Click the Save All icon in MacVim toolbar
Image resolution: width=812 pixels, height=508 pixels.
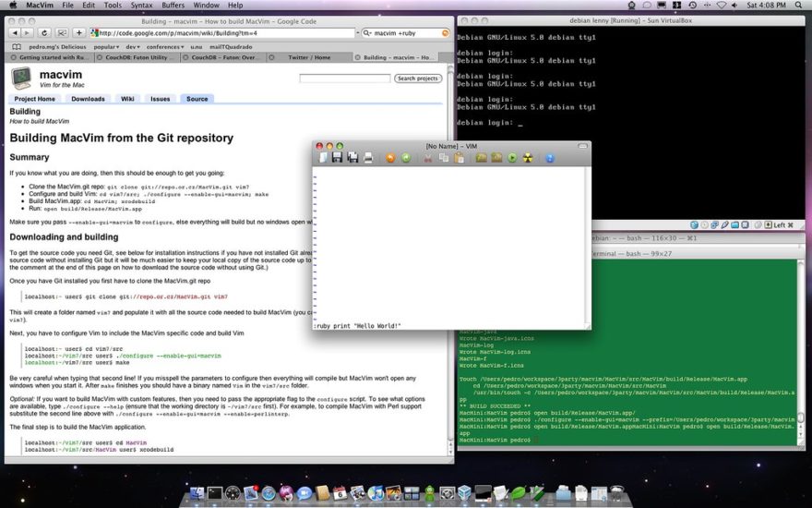click(x=352, y=158)
